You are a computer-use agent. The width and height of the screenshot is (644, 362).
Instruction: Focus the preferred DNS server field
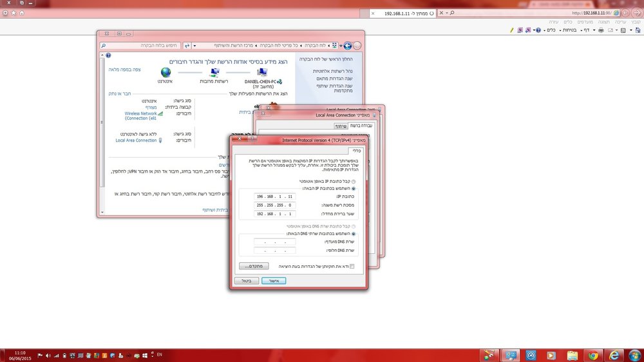(x=274, y=242)
